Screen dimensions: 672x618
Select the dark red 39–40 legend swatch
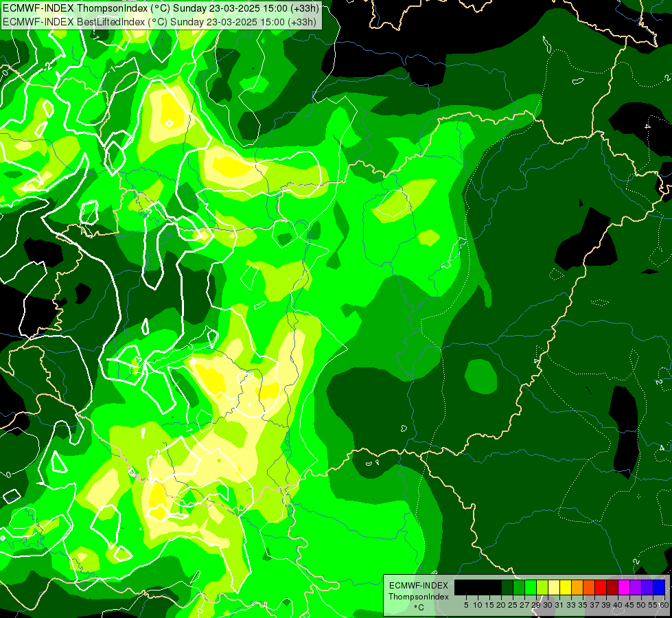coord(612,587)
